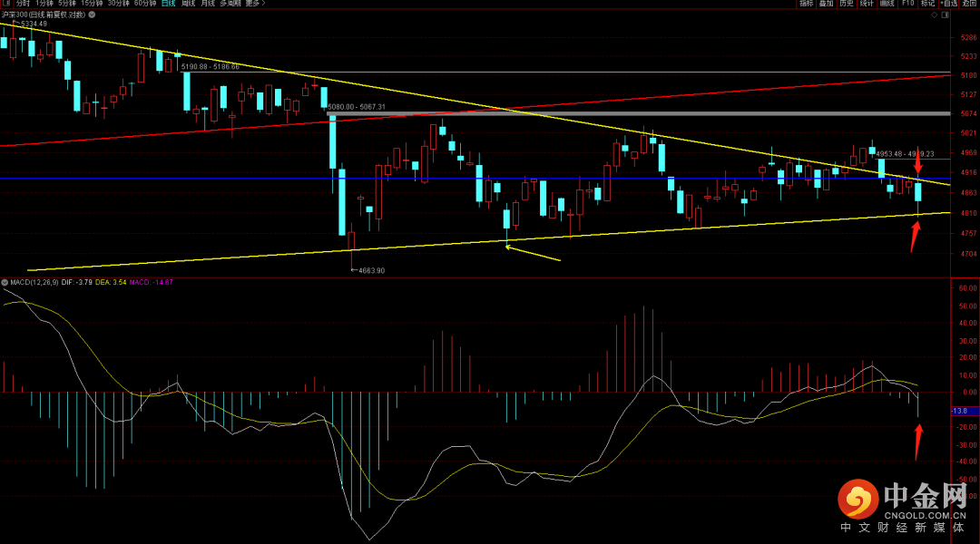
Task: Switch to the 月线 monthly chart
Action: point(208,3)
